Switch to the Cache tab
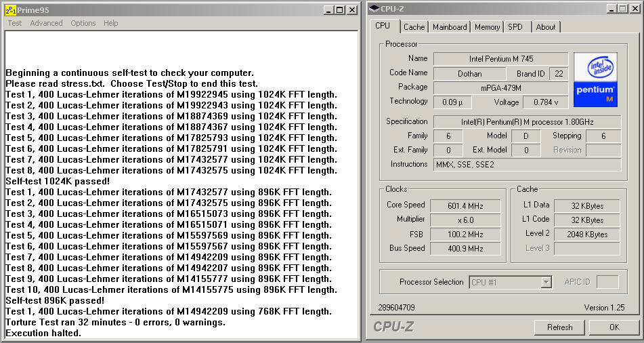This screenshot has width=644, height=343. click(x=414, y=27)
